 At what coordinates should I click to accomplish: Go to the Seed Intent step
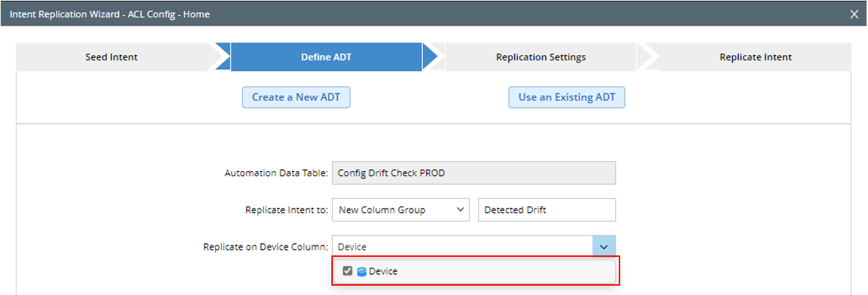pyautogui.click(x=112, y=57)
